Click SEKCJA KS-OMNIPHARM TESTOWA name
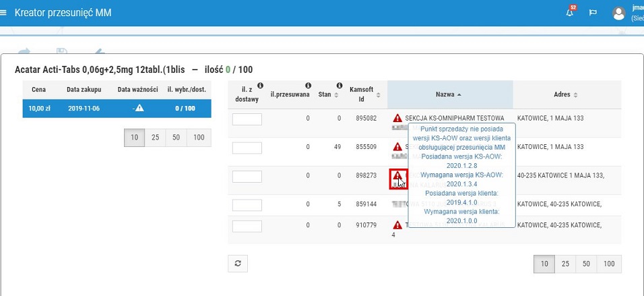The image size is (644, 296). [454, 119]
